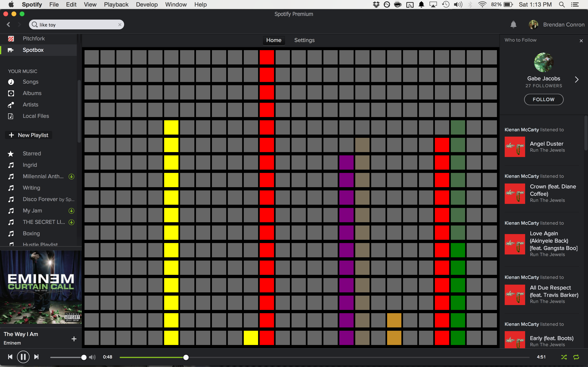Add The Way I Am to library
588x367 pixels.
pyautogui.click(x=74, y=339)
